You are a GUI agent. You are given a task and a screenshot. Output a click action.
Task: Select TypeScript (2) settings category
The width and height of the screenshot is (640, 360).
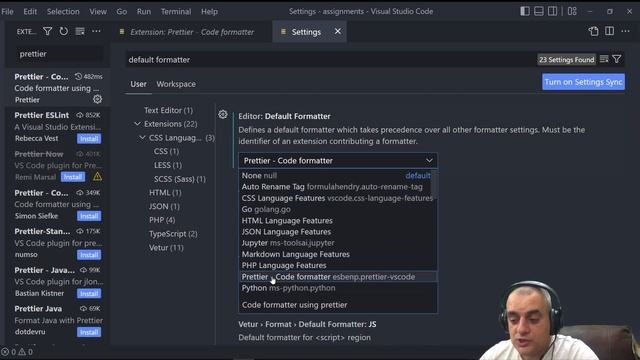pyautogui.click(x=173, y=234)
